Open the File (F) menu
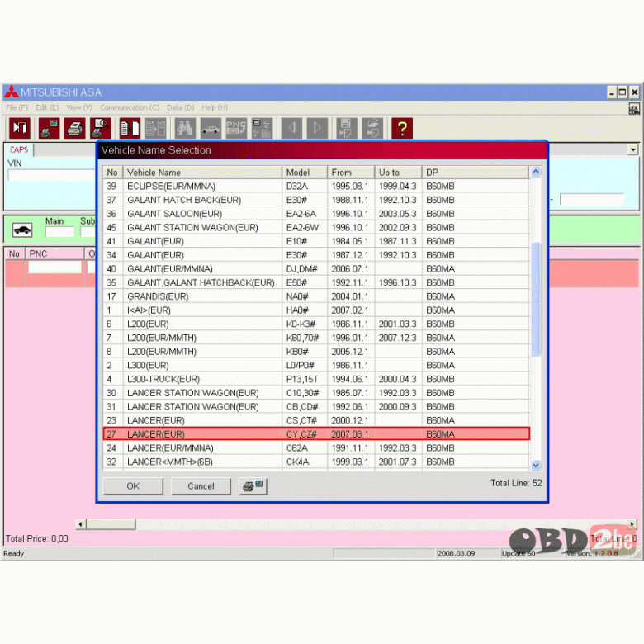The image size is (644, 644). click(x=17, y=107)
